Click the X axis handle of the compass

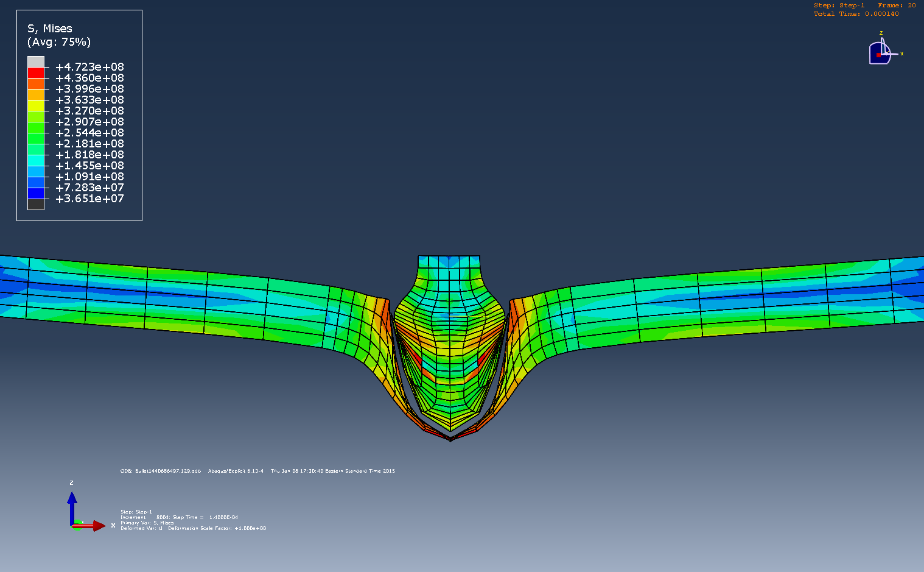click(901, 54)
